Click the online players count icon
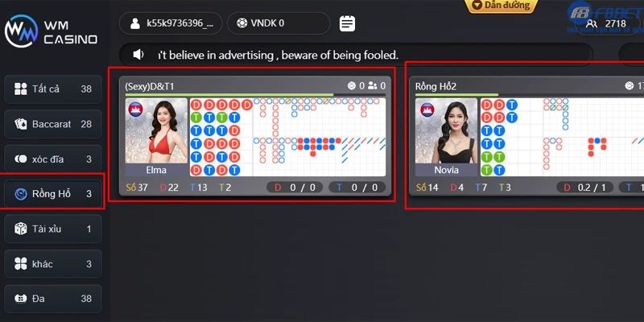644x322 pixels. pyautogui.click(x=592, y=24)
